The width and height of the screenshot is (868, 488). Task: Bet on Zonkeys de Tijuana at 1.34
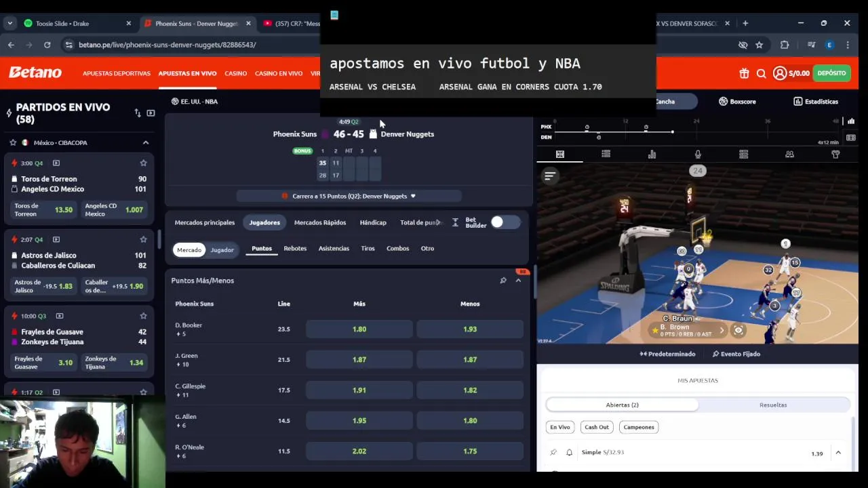click(114, 363)
